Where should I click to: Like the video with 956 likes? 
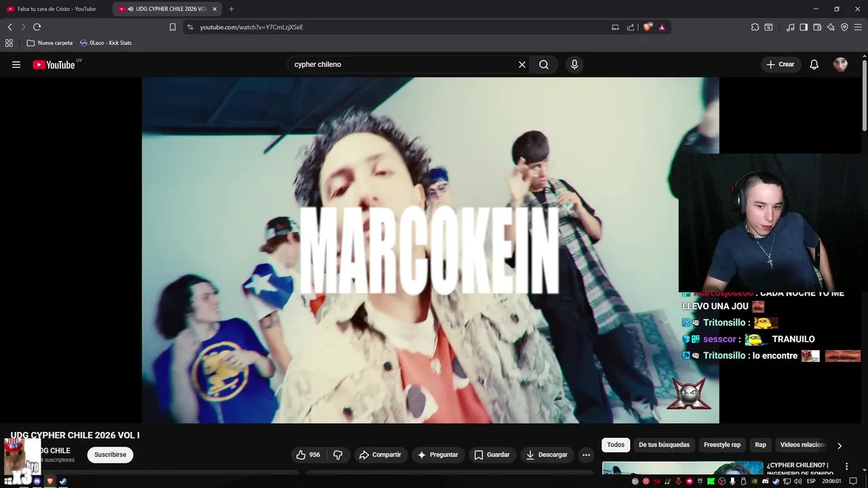click(x=309, y=455)
